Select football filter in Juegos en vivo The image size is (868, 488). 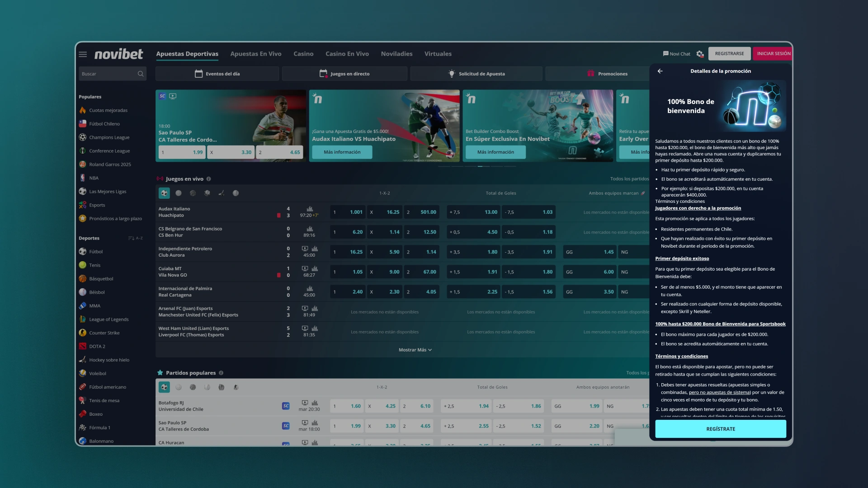[164, 193]
